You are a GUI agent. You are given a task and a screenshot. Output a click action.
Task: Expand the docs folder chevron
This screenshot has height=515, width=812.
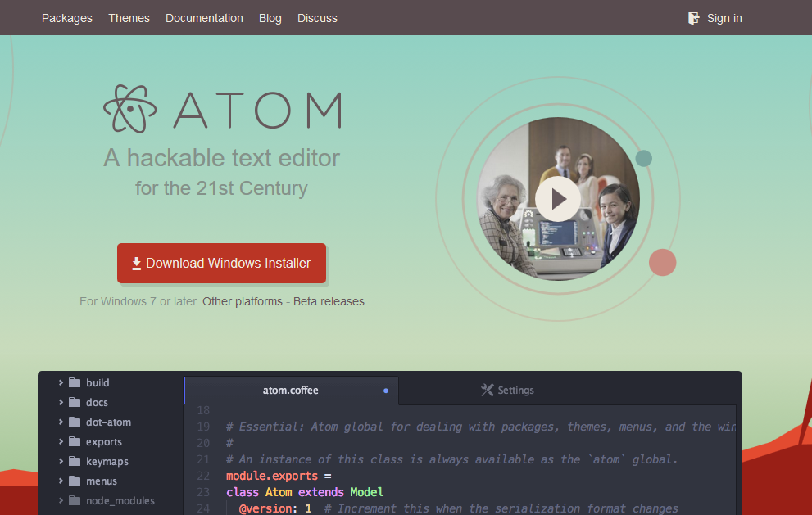[x=61, y=402]
